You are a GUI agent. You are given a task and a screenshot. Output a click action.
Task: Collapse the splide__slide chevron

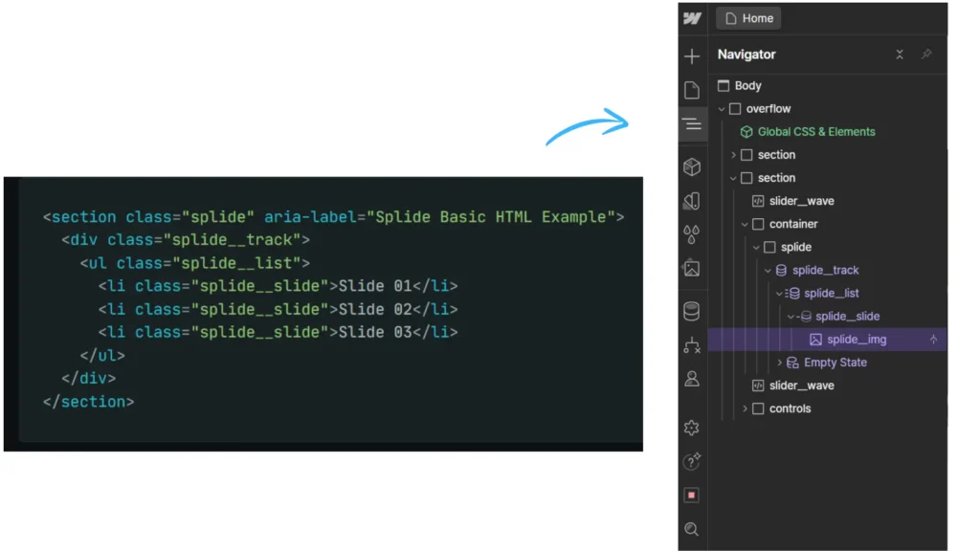(x=791, y=317)
